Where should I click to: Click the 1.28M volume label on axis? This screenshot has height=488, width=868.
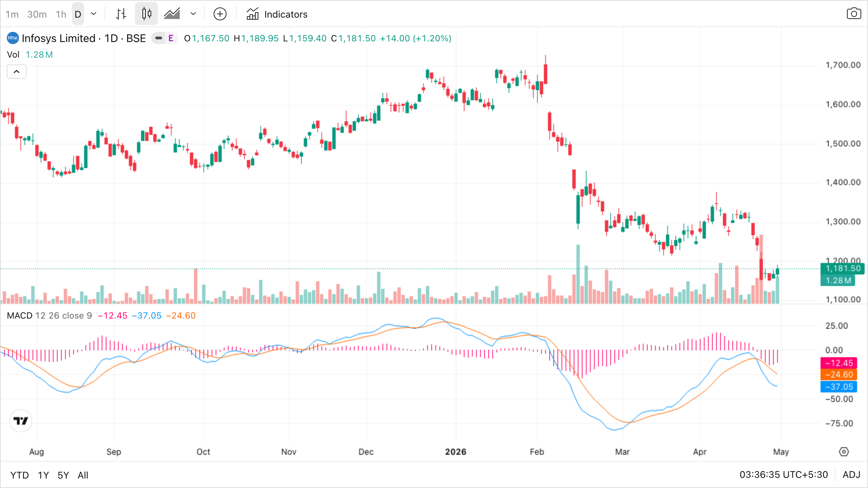pos(838,281)
